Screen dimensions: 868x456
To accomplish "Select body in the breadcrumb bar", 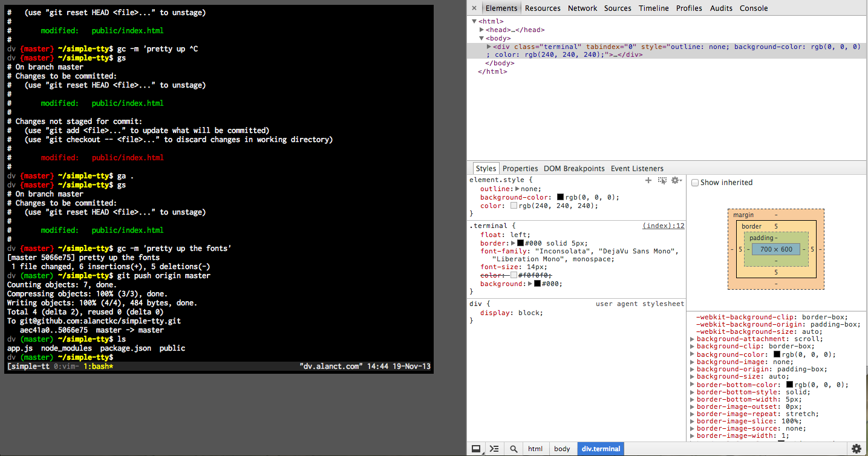I will [x=562, y=449].
